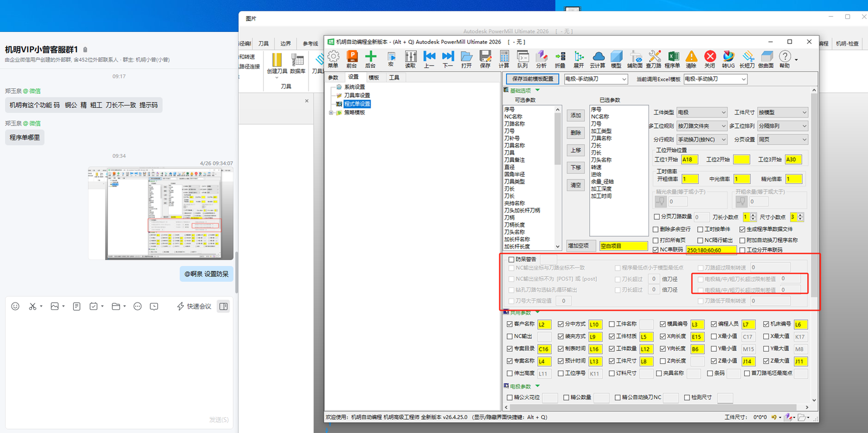The image size is (868, 433).
Task: Select 系统设置 in the settings tree
Action: coord(354,87)
